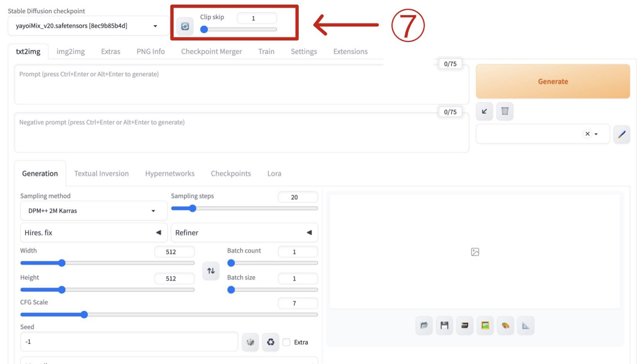This screenshot has height=364, width=642.
Task: Open the Stable Diffusion checkpoint dropdown
Action: (88, 26)
